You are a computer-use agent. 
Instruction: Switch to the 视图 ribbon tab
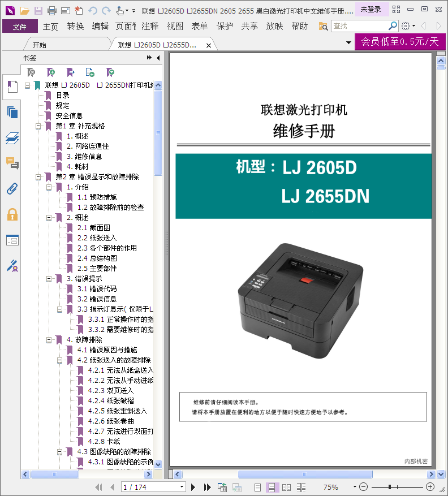tap(175, 26)
